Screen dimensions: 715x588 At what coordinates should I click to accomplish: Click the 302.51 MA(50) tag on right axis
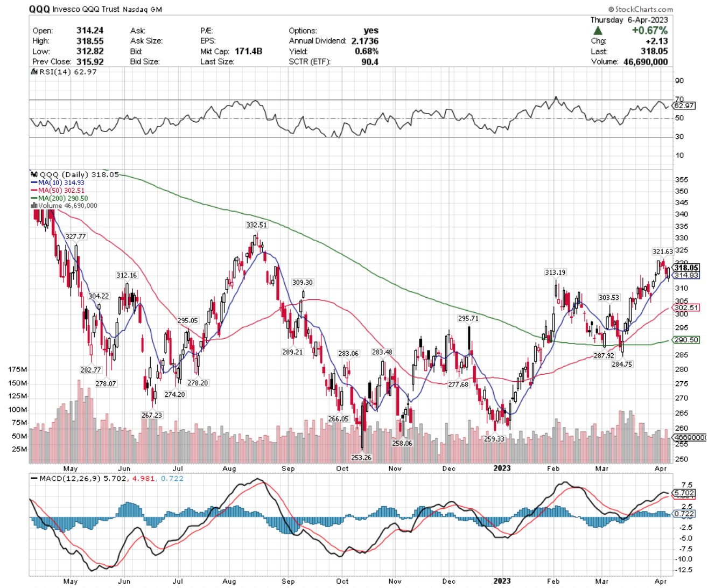pos(686,308)
